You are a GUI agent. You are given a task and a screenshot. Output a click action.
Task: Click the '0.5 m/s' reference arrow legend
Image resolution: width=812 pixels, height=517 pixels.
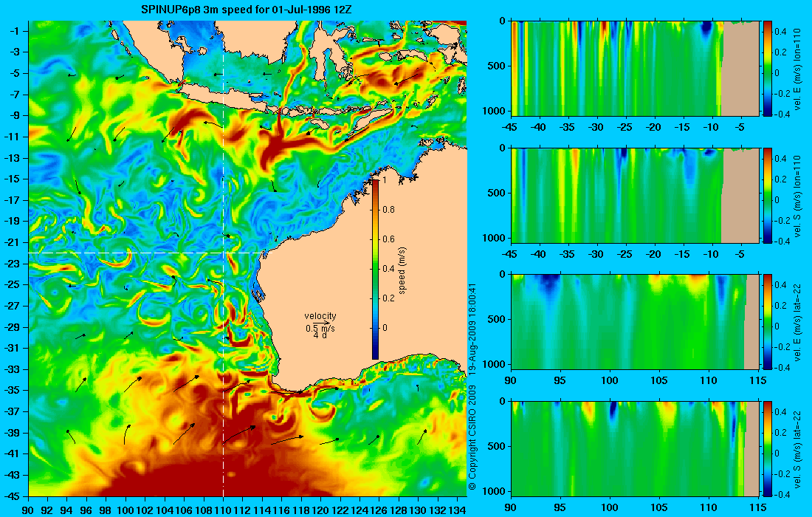coord(320,329)
